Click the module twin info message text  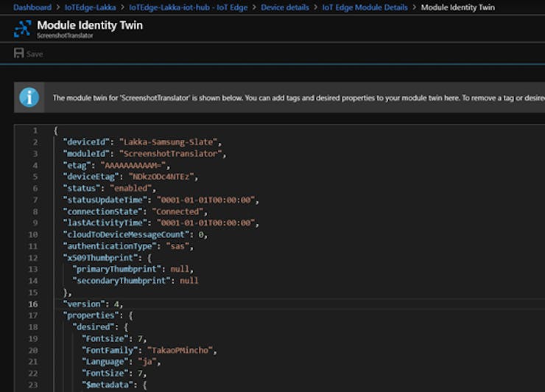click(x=298, y=98)
